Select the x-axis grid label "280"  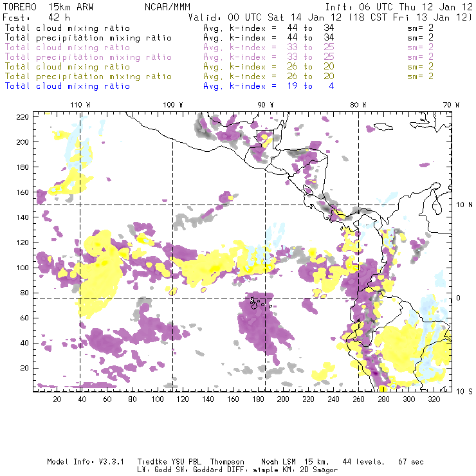(x=384, y=399)
